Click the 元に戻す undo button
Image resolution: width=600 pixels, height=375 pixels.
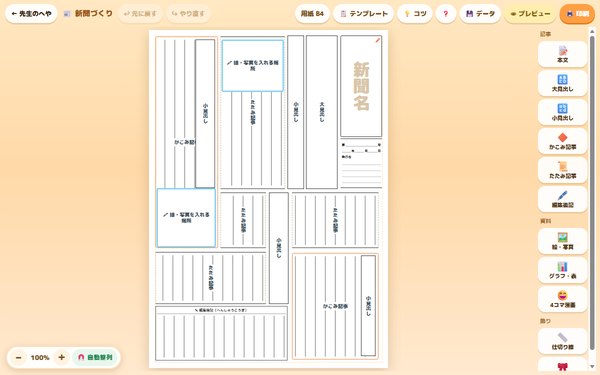pos(140,14)
